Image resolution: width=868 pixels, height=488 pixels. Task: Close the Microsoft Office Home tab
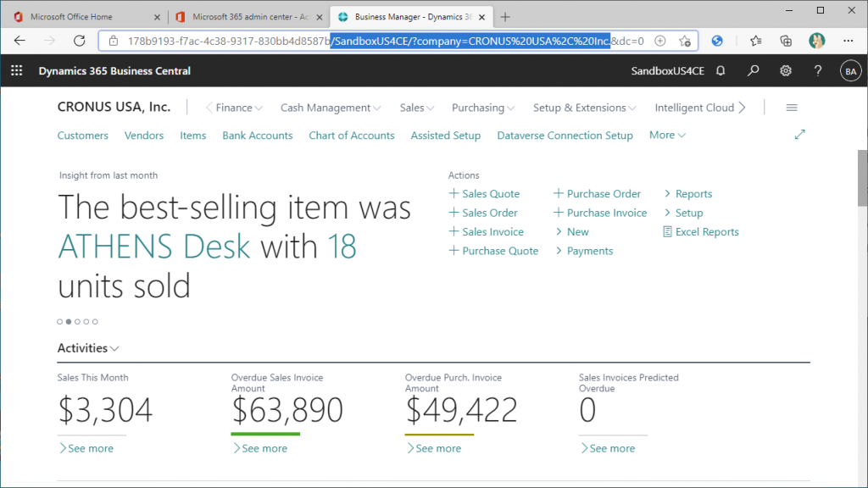point(157,17)
